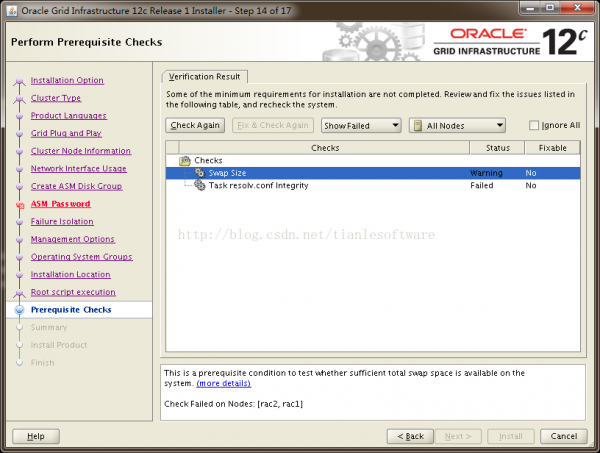The width and height of the screenshot is (600, 453).
Task: Click the Fixable column header
Action: [553, 148]
